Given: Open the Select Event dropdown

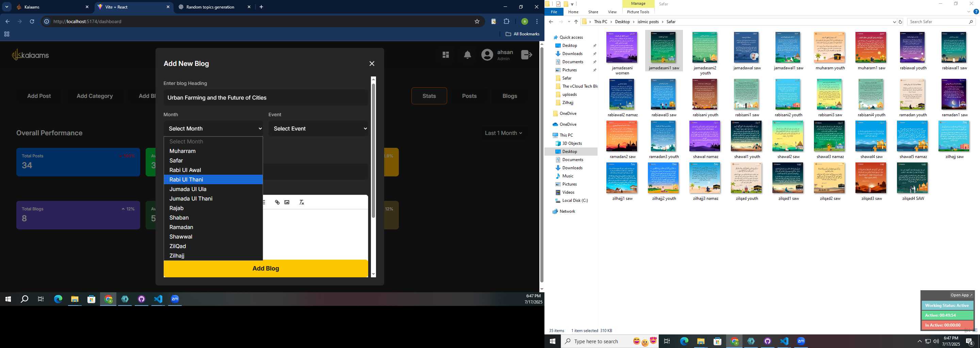Looking at the screenshot, I should pos(318,128).
